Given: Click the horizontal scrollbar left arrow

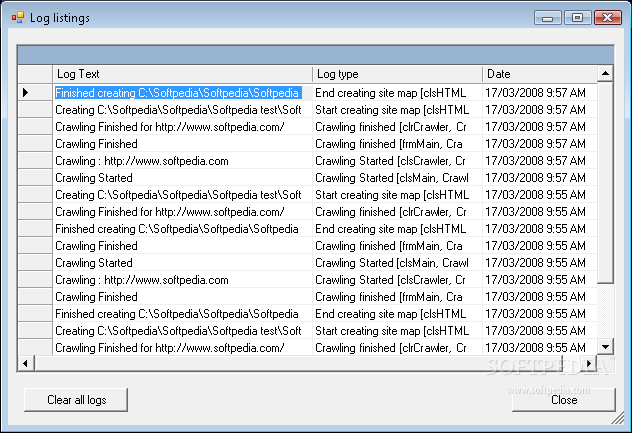Looking at the screenshot, I should (x=26, y=363).
